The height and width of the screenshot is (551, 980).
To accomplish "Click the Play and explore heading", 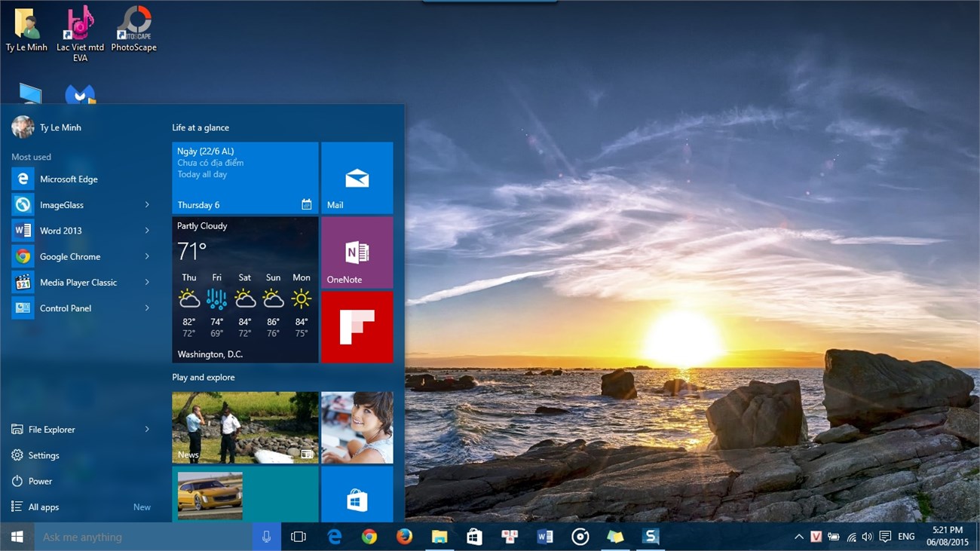I will pos(204,377).
